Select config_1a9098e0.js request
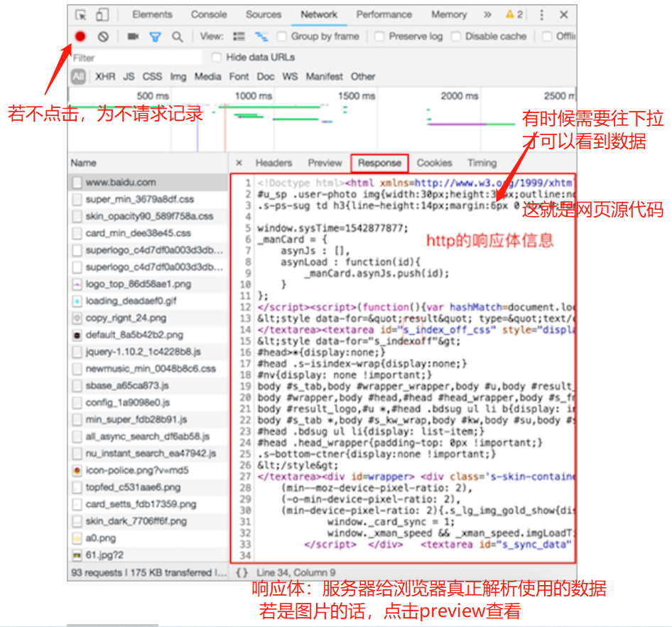The width and height of the screenshot is (672, 627). [x=148, y=402]
